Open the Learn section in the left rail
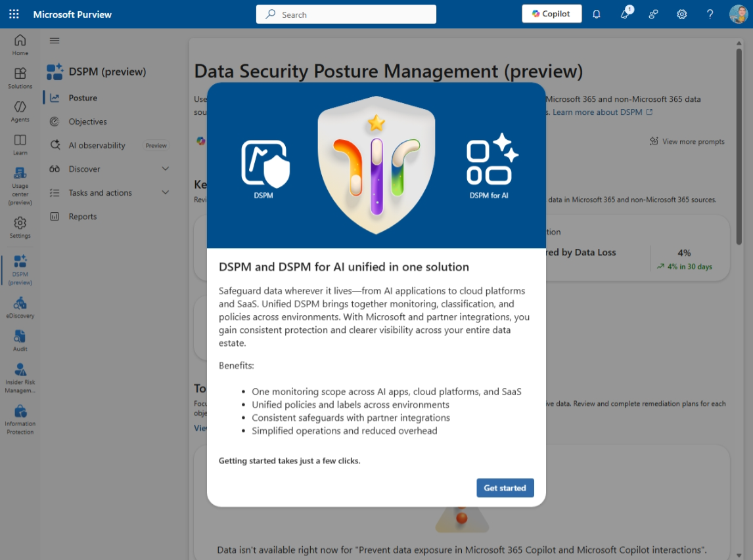The image size is (753, 560). (x=20, y=143)
